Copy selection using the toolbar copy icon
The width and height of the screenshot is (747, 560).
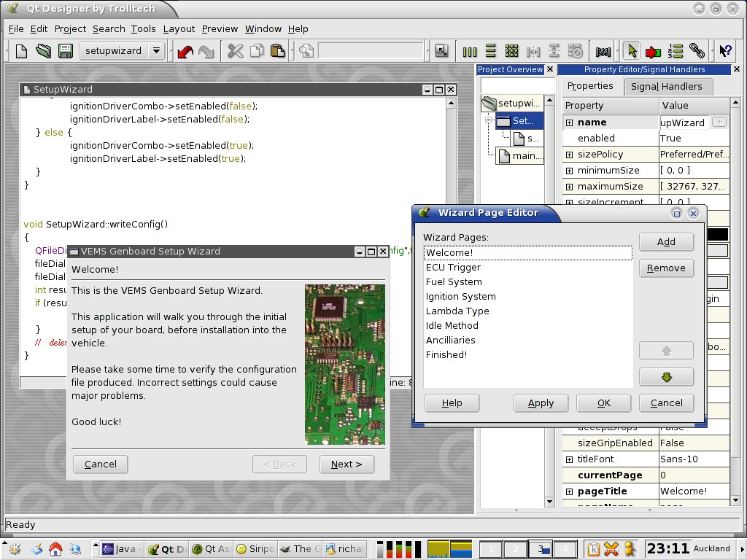(x=257, y=50)
